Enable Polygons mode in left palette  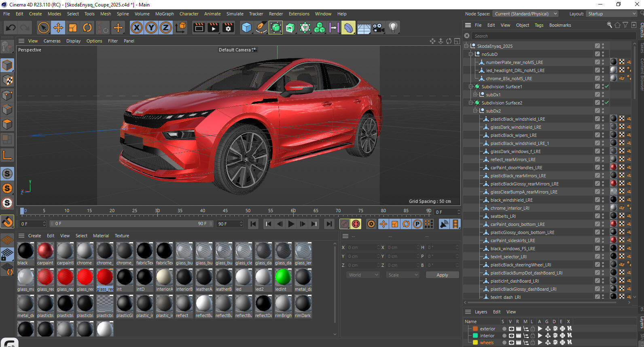pyautogui.click(x=7, y=124)
